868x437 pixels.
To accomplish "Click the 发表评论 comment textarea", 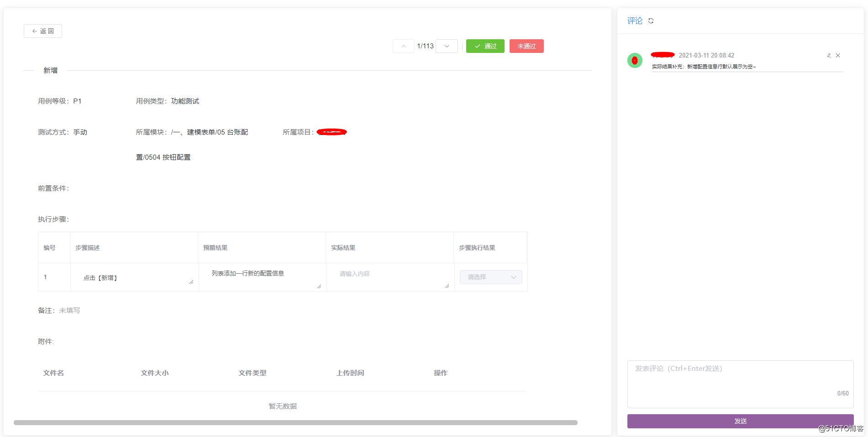I will click(740, 384).
